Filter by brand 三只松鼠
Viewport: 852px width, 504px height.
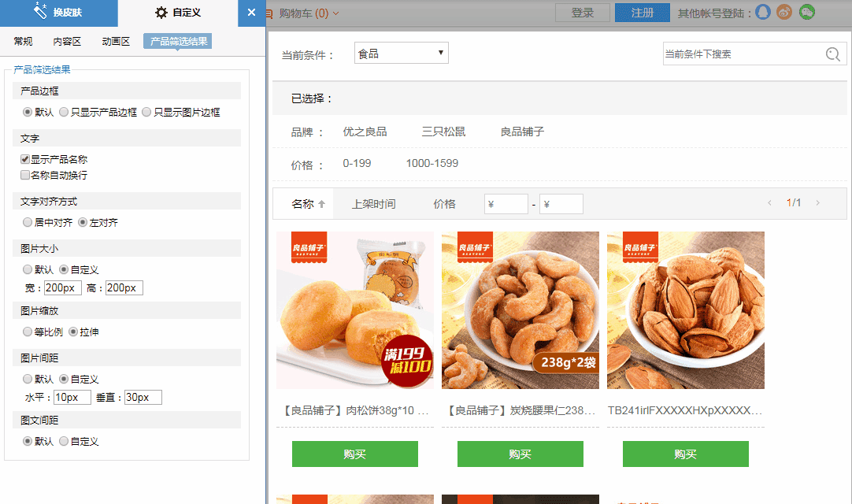(443, 132)
